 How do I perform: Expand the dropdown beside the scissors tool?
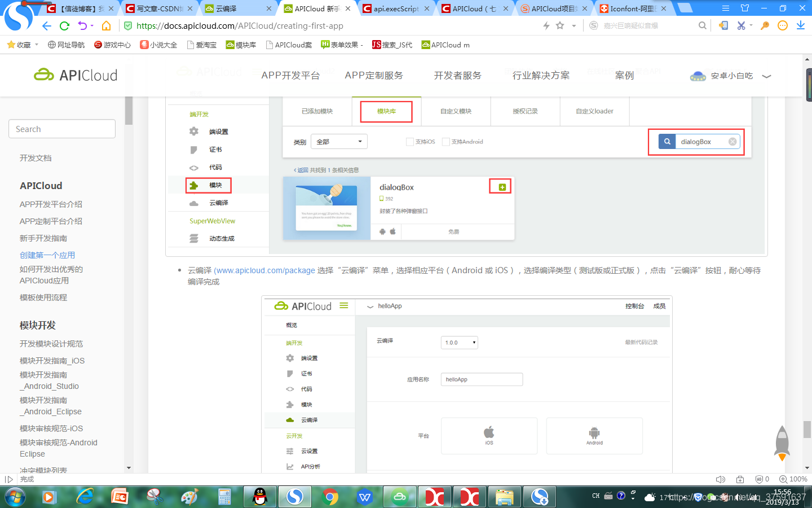pyautogui.click(x=751, y=26)
